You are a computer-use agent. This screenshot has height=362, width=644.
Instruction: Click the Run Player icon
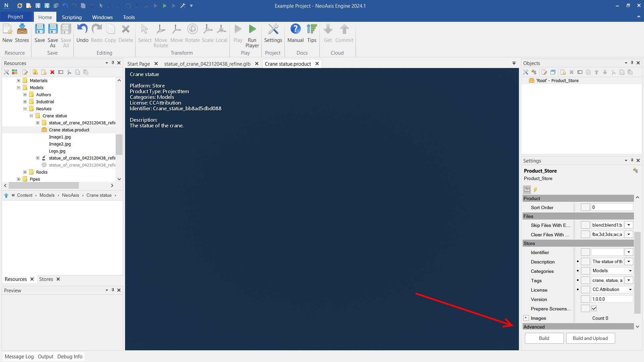point(252,29)
